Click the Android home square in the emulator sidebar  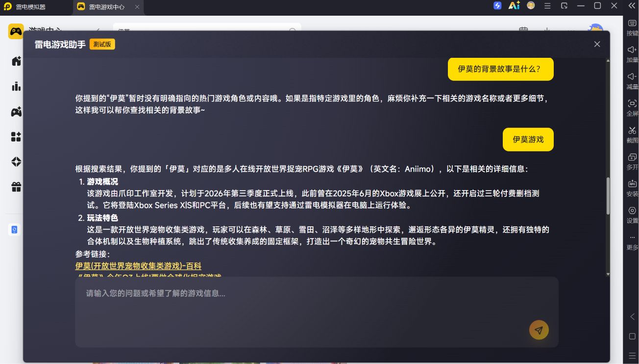(x=632, y=337)
